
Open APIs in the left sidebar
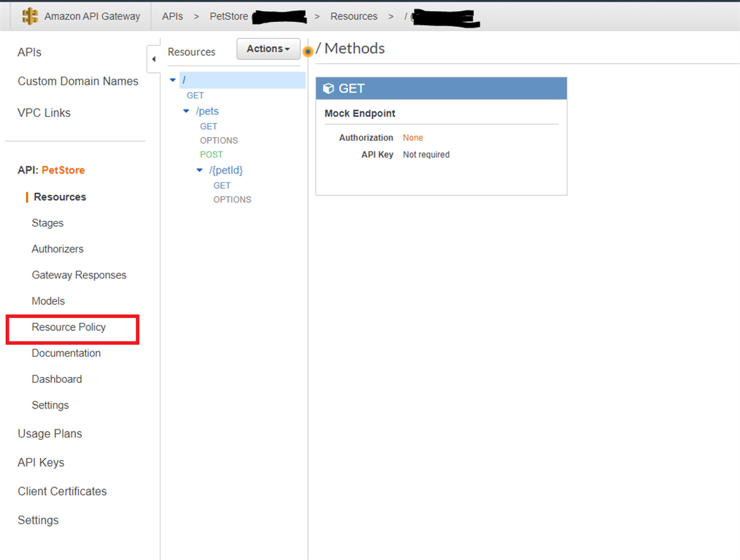[29, 52]
